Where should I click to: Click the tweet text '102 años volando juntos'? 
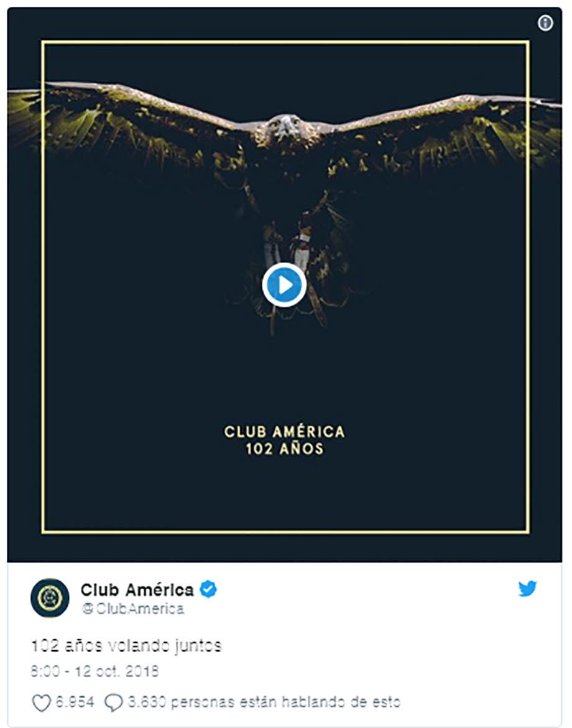point(126,646)
